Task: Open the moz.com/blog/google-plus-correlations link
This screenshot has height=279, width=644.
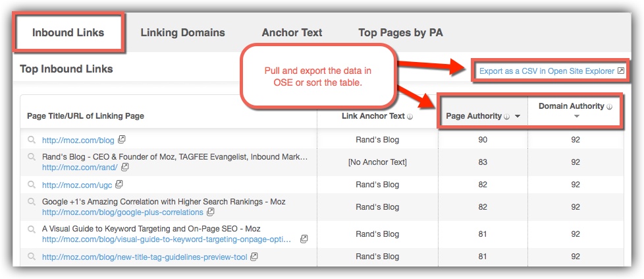Action: 122,212
